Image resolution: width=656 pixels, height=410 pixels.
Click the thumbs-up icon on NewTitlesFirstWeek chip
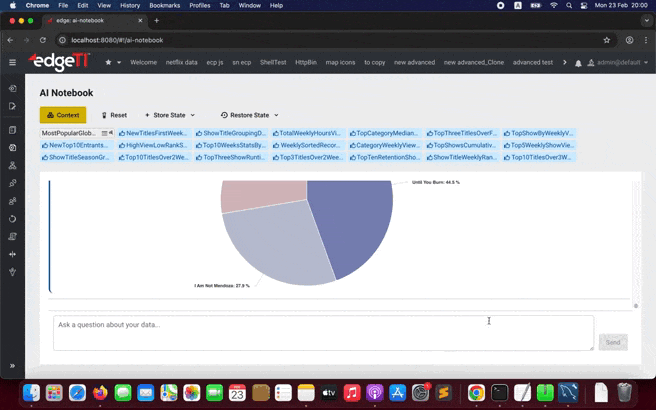click(x=122, y=133)
